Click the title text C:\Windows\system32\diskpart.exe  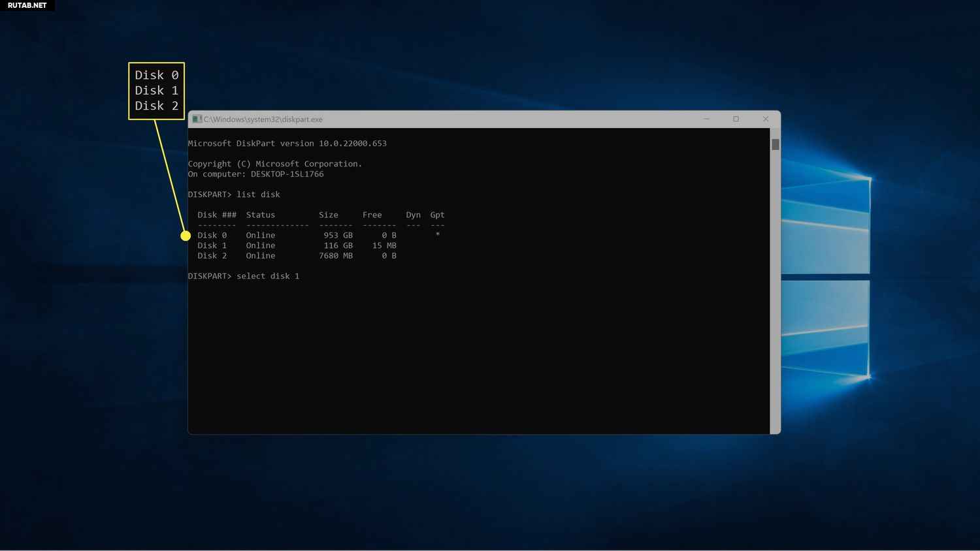pos(263,119)
